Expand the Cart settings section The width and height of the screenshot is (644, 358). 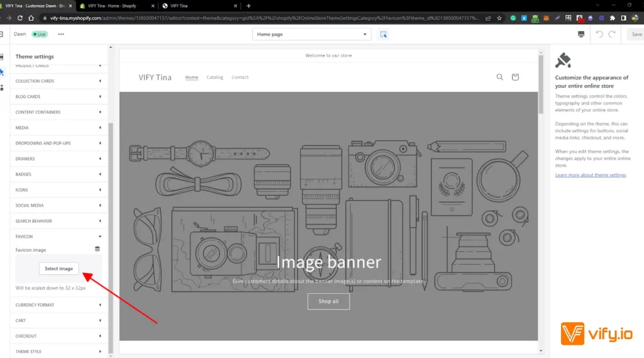58,321
